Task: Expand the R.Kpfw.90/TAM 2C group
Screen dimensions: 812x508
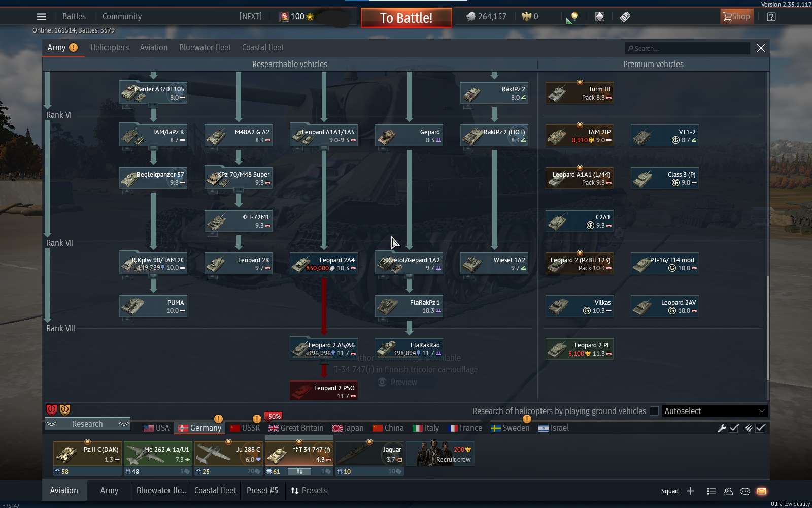Action: (153, 276)
